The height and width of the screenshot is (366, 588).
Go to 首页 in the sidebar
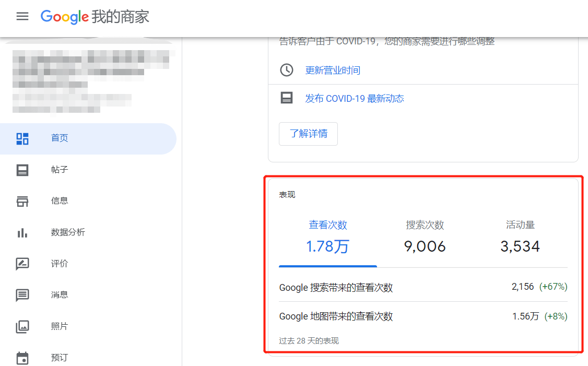[x=88, y=139]
